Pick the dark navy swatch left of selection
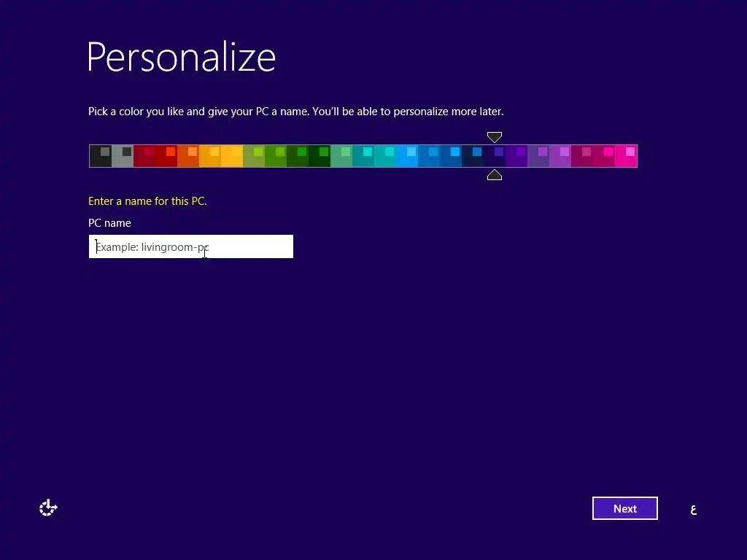 coord(473,156)
